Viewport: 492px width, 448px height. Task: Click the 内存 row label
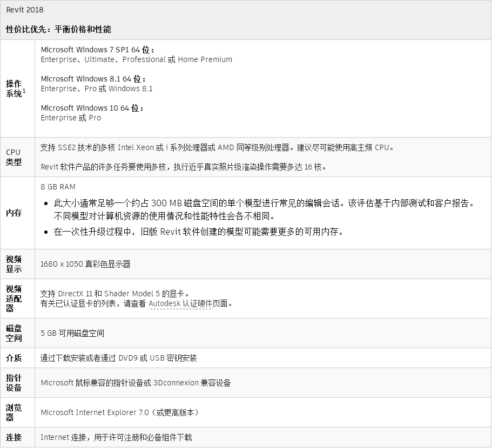(14, 213)
